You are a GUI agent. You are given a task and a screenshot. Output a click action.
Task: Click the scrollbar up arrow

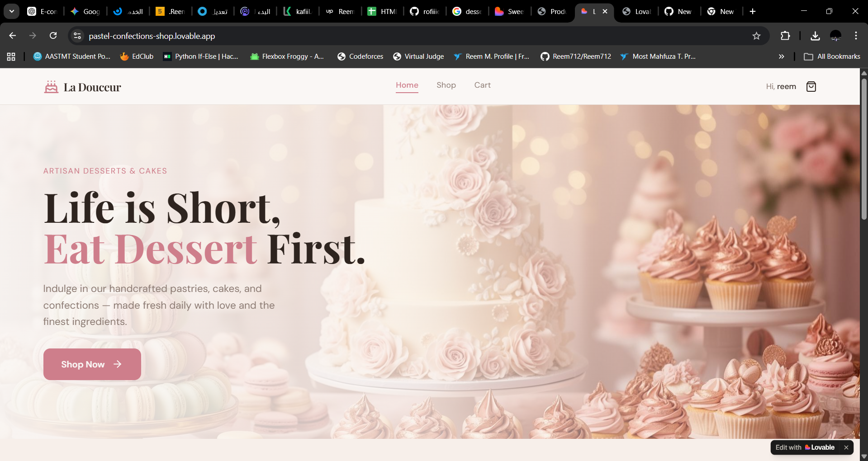coord(864,73)
